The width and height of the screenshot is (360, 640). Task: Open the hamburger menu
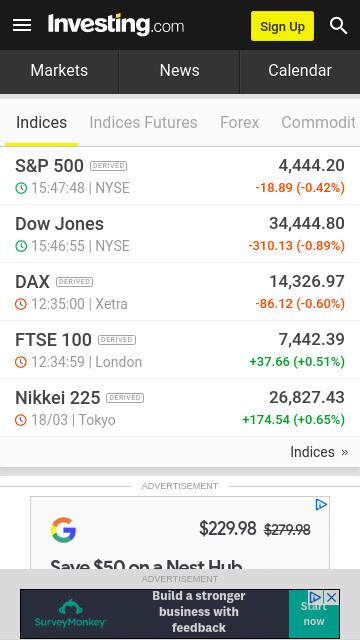22,26
